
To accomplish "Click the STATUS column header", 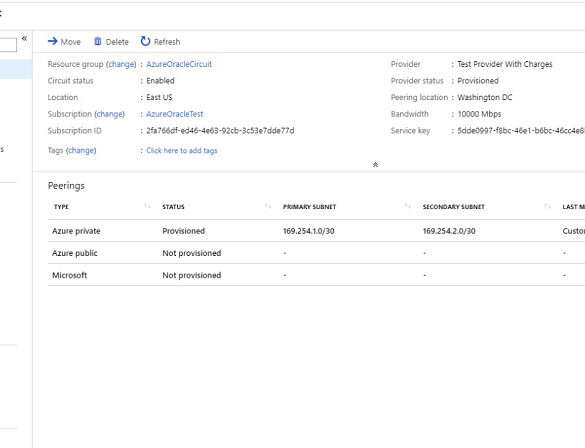I will point(173,207).
